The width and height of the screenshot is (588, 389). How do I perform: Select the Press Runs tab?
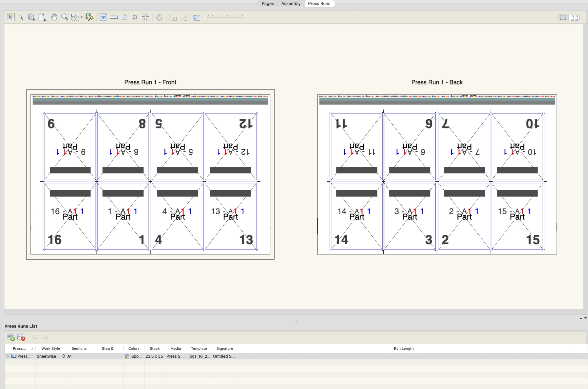point(319,3)
